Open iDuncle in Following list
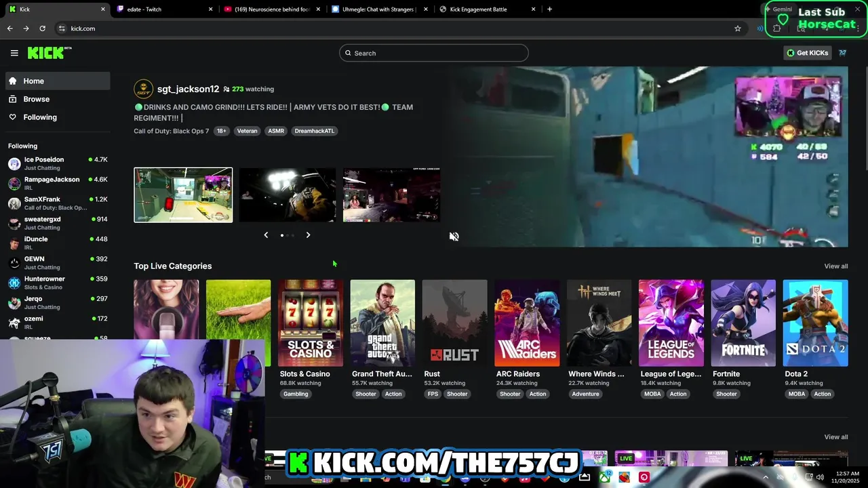This screenshot has height=488, width=868. pyautogui.click(x=58, y=243)
